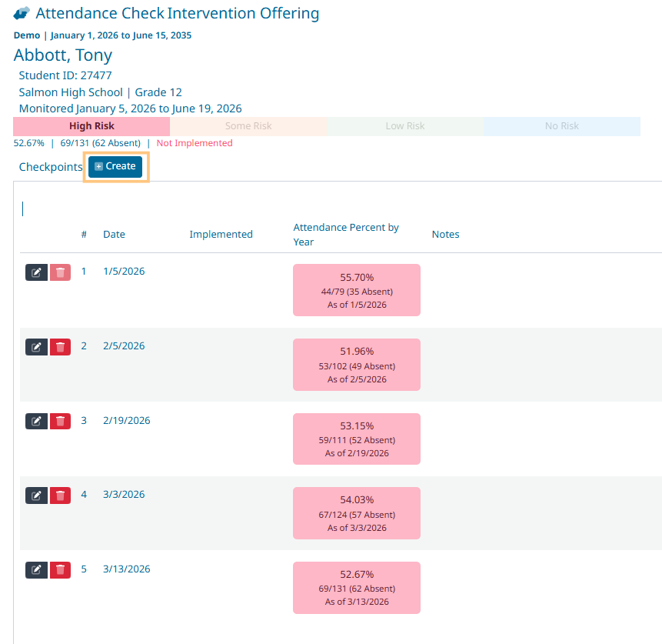Sort by Date column header
Image resolution: width=662 pixels, height=644 pixels.
coord(114,235)
